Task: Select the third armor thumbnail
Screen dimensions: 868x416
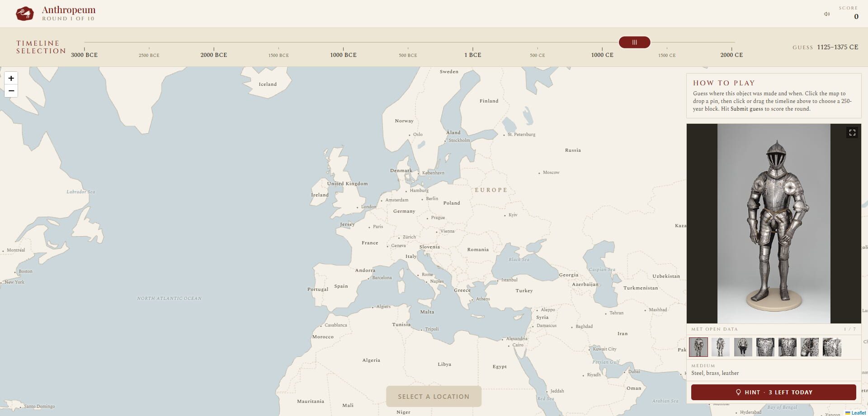Action: (743, 347)
